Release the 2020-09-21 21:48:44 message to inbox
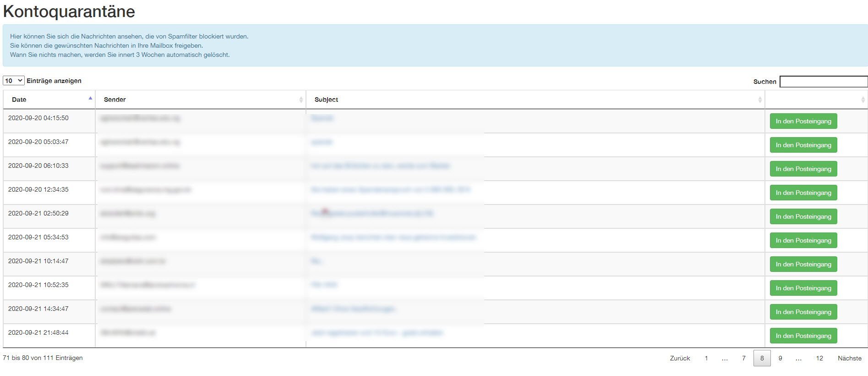Image resolution: width=868 pixels, height=376 pixels. pyautogui.click(x=803, y=336)
